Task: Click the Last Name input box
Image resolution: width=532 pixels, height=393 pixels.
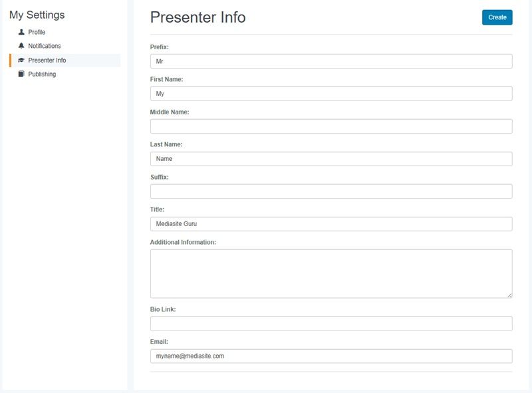Action: [x=331, y=159]
